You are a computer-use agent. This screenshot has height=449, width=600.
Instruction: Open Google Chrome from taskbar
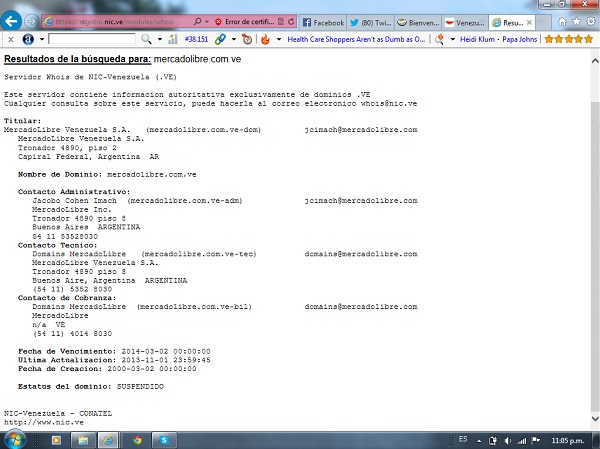point(137,441)
